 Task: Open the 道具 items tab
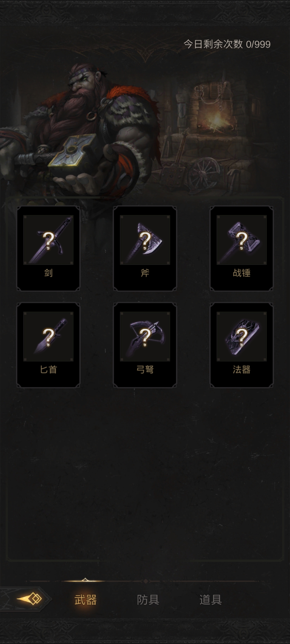(x=211, y=599)
